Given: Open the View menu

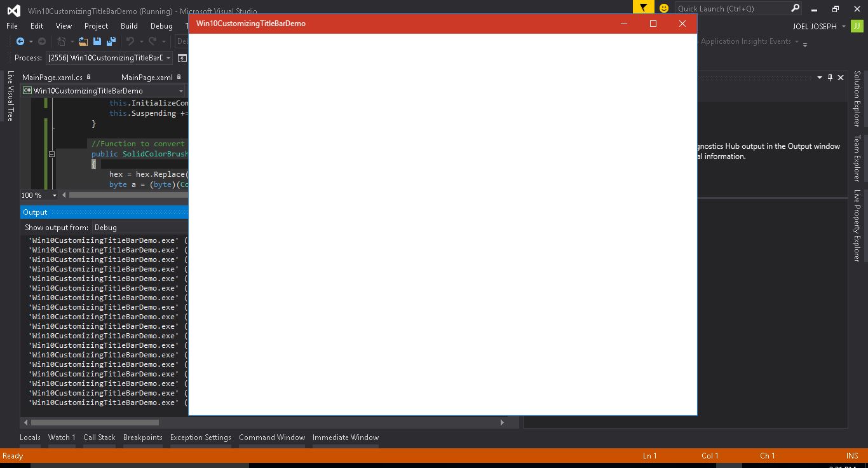Looking at the screenshot, I should point(64,25).
